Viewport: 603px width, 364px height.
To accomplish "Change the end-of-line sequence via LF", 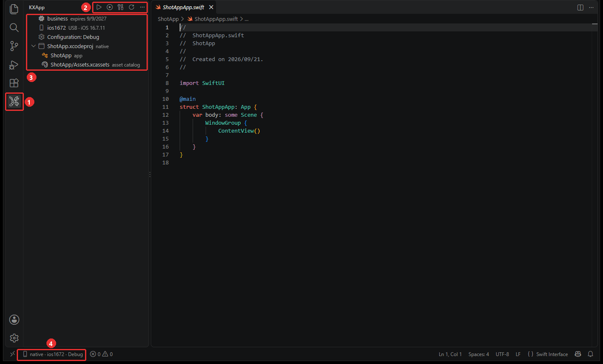I will click(518, 354).
